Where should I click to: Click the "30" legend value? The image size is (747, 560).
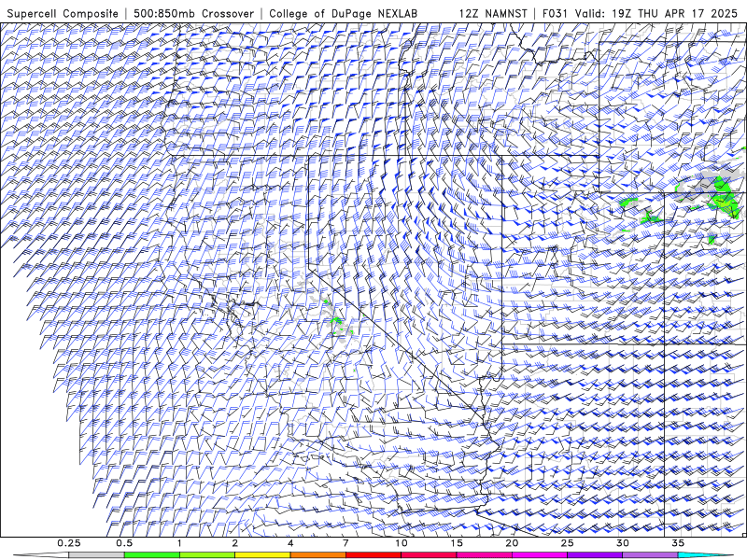click(622, 543)
